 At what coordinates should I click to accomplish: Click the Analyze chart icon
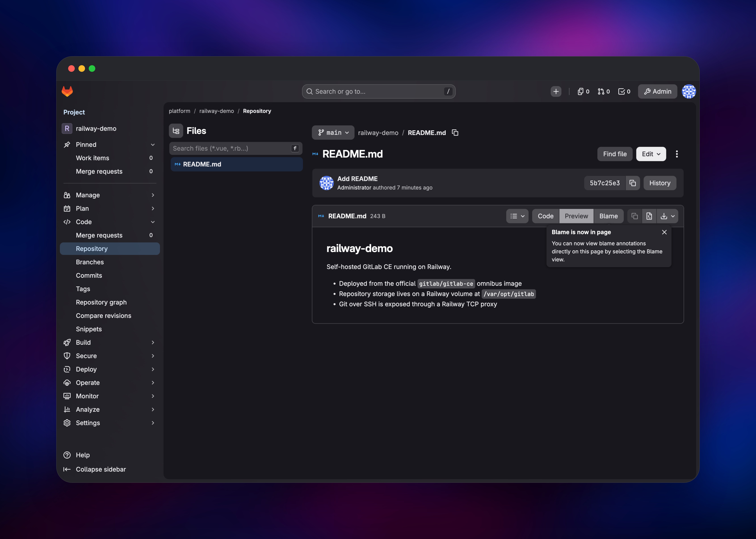point(67,410)
